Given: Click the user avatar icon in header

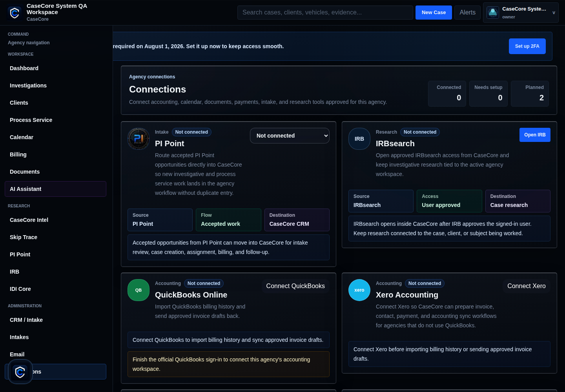Looking at the screenshot, I should 493,13.
